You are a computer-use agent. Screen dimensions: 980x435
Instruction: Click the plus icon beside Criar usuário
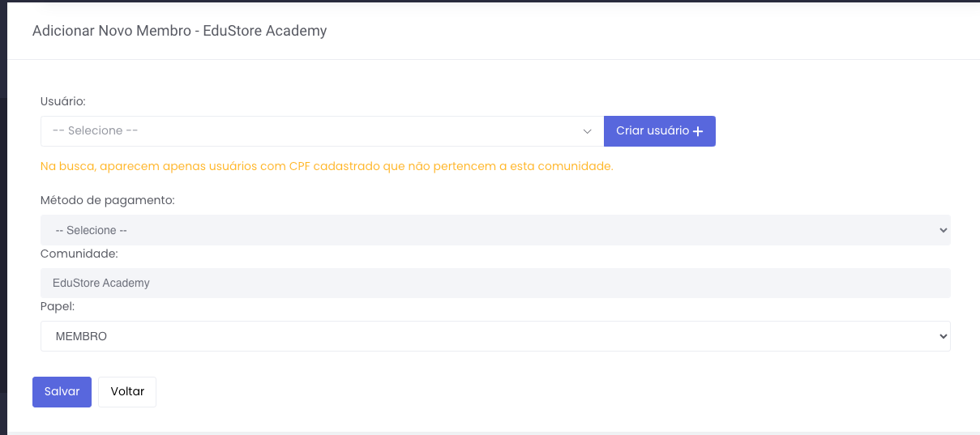coord(698,131)
